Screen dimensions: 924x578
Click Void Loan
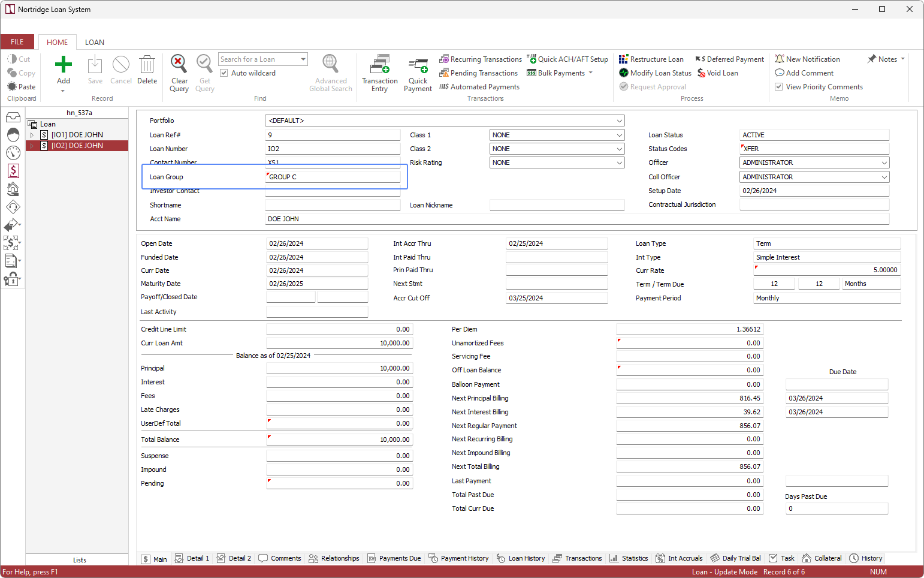tap(717, 73)
